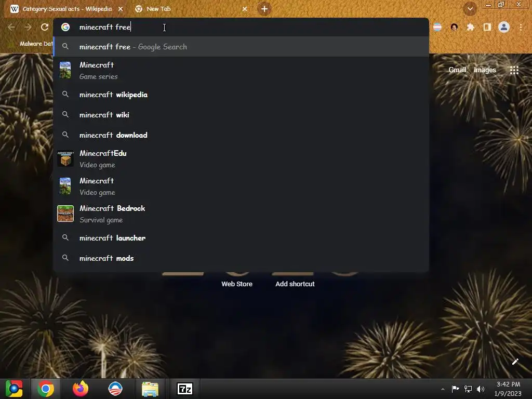This screenshot has height=399, width=532.
Task: Click the round avatar extension icon
Action: 454,27
